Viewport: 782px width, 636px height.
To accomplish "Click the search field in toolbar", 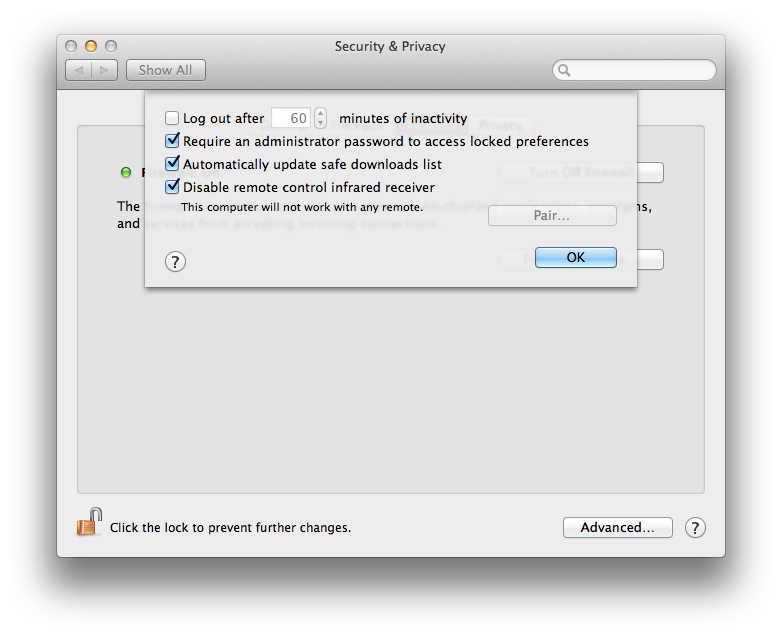I will point(634,70).
